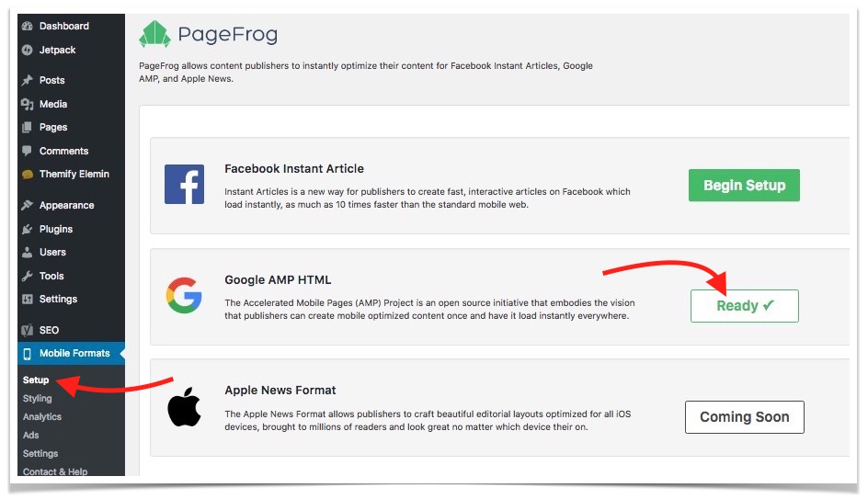Click the Coming Soon button
The width and height of the screenshot is (868, 499).
pos(744,416)
